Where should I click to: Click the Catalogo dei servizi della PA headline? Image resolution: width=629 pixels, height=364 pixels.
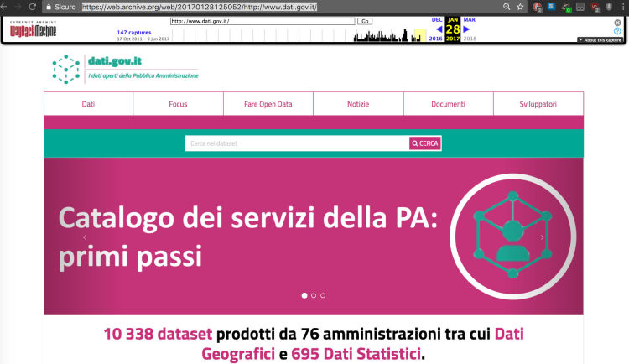click(248, 237)
